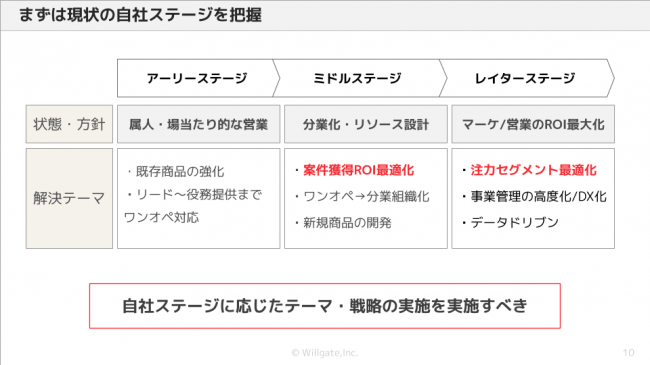650x365 pixels.
Task: Select the アーリーステージ arrow header
Action: coord(198,78)
